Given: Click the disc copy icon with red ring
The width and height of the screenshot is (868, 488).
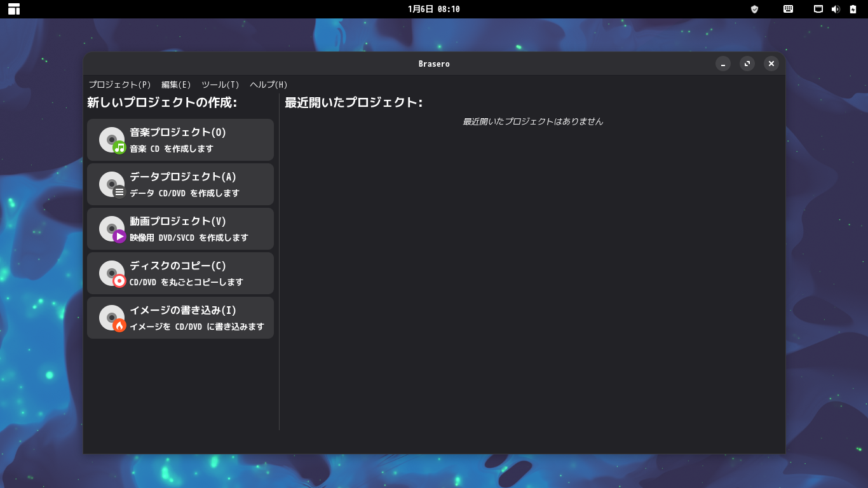Looking at the screenshot, I should click(x=112, y=274).
